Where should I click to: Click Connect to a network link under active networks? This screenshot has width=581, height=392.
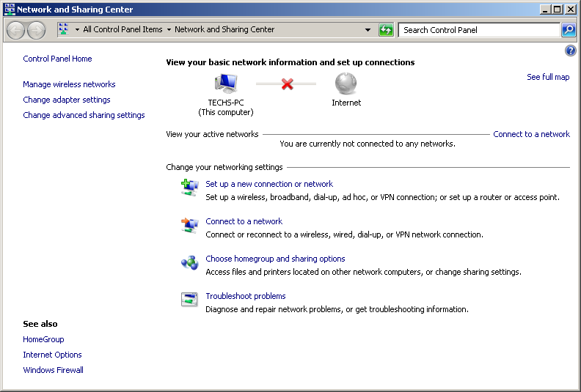531,134
